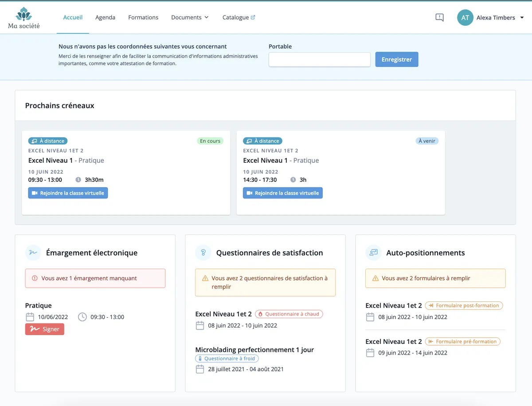Open the Catalogue external link
Viewport: 532px width, 406px height.
coord(239,17)
